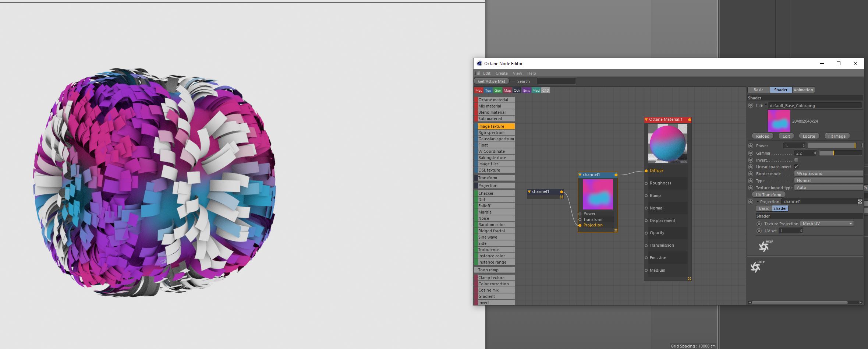Uncheck Linear space invert
Image resolution: width=868 pixels, height=349 pixels.
point(796,167)
